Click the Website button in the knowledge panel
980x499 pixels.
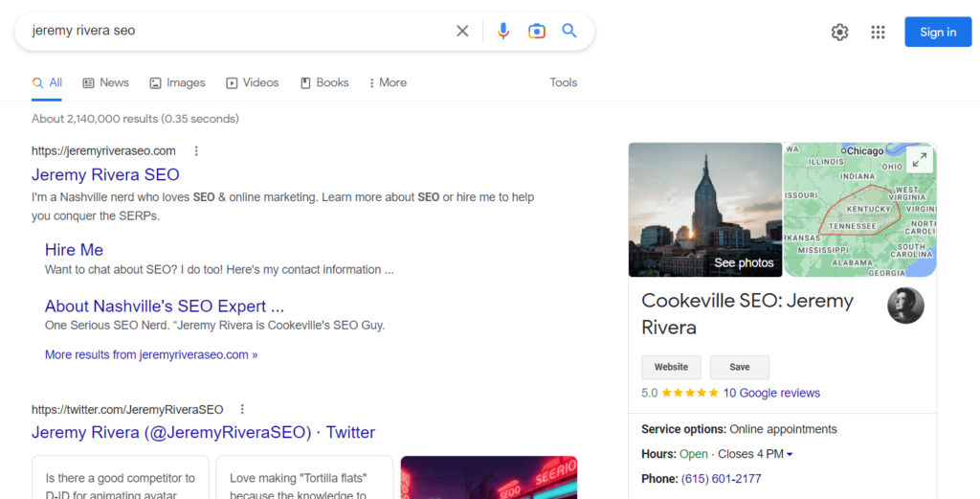click(671, 367)
